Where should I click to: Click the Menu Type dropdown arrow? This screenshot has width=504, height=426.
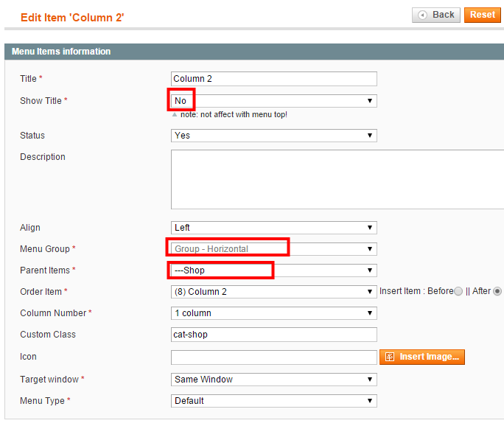[370, 401]
